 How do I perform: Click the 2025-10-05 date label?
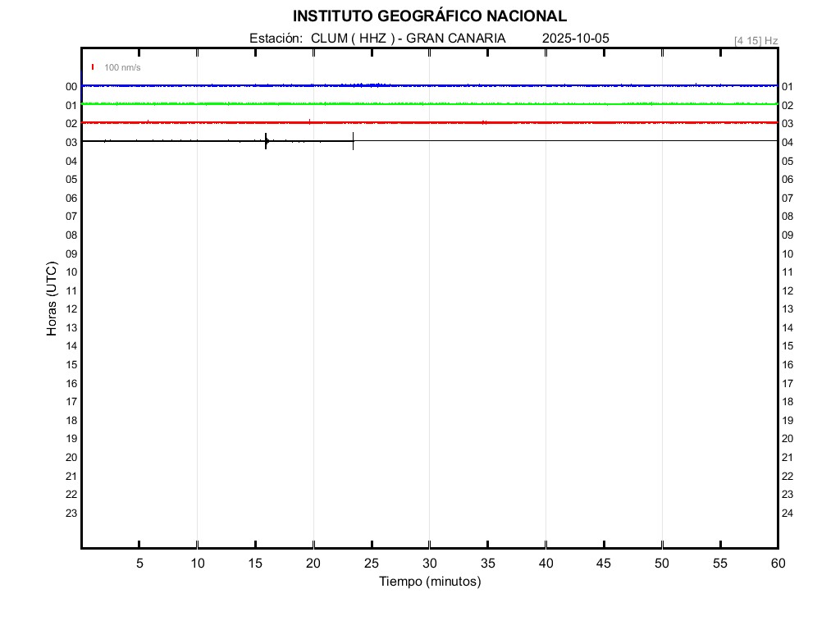(x=576, y=39)
